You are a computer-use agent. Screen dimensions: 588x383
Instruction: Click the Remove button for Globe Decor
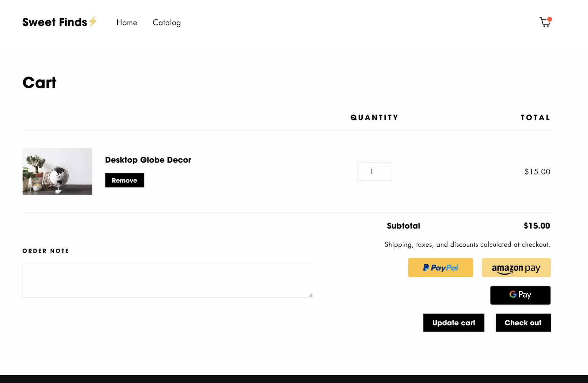124,180
